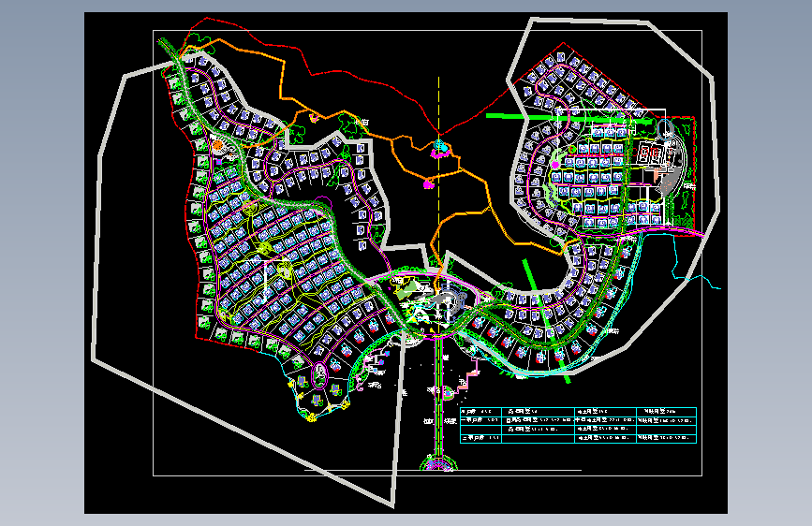Click the semicircular entrance plaza at road bottom
Viewport: 812px width, 526px height.
[438, 462]
